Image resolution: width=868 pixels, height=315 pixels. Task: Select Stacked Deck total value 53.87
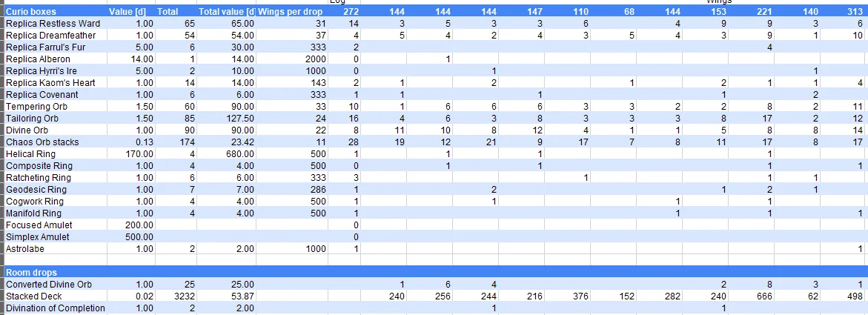pyautogui.click(x=243, y=296)
